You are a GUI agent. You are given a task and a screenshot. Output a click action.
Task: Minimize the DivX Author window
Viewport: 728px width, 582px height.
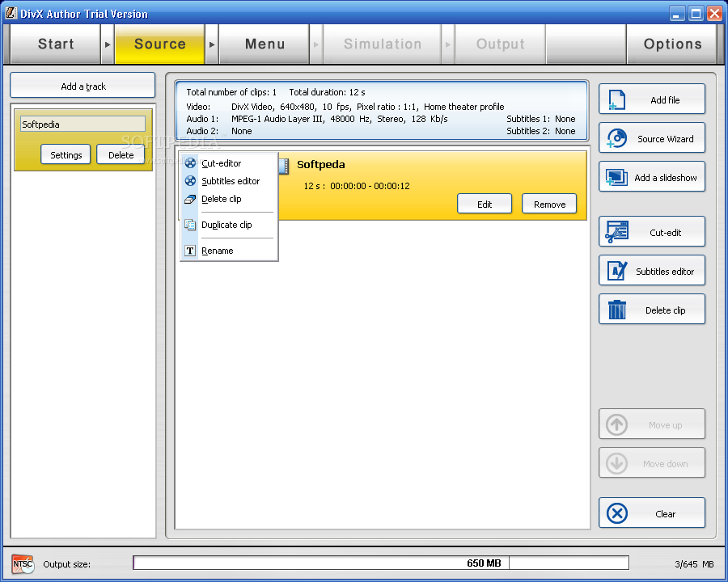pos(677,14)
